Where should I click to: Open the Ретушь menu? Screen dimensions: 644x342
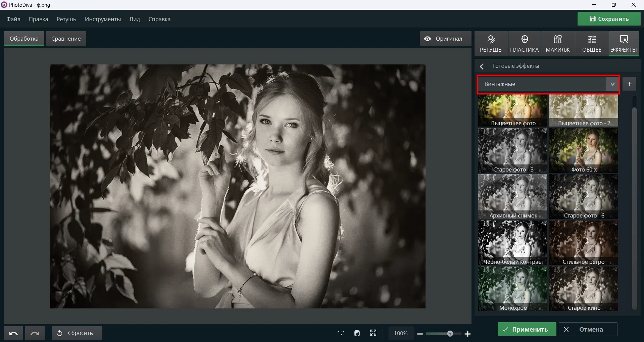pos(66,19)
